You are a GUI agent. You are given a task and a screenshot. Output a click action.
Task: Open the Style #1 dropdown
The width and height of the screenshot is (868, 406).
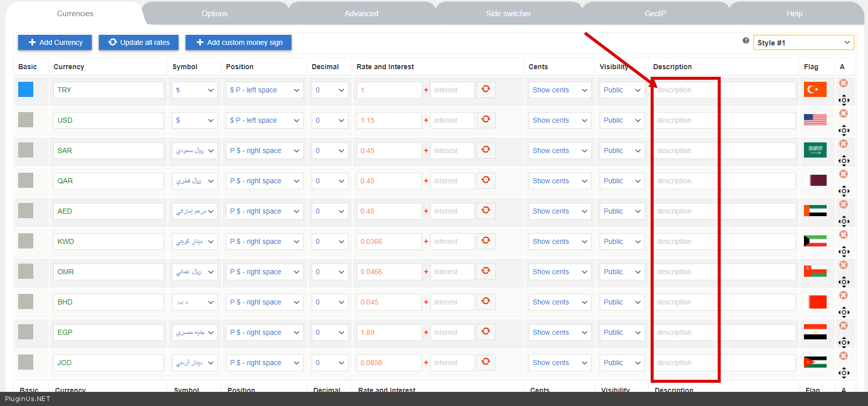[x=803, y=42]
